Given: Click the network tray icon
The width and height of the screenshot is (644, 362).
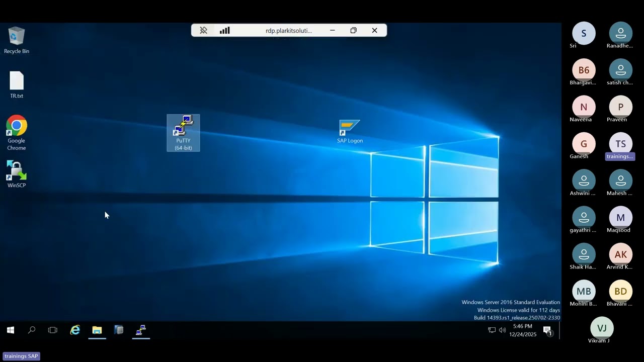Looking at the screenshot, I should click(x=492, y=330).
